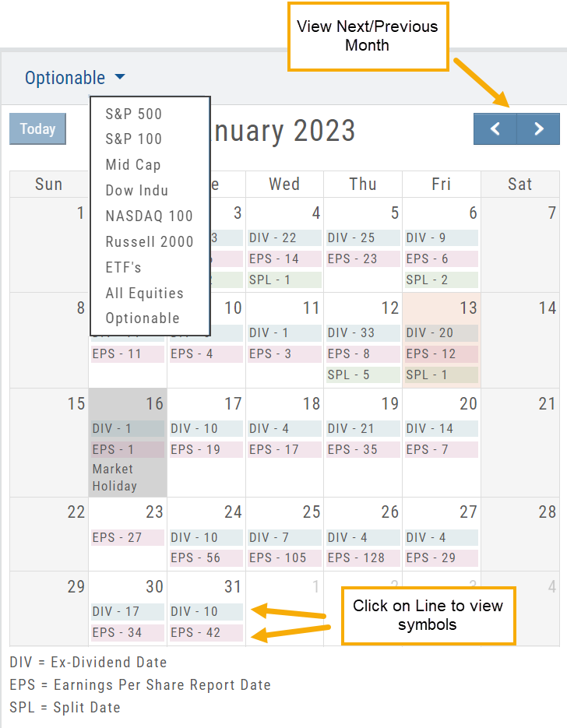Viewport: 567px width, 728px height.
Task: Go to the previous month arrow
Action: click(x=495, y=129)
